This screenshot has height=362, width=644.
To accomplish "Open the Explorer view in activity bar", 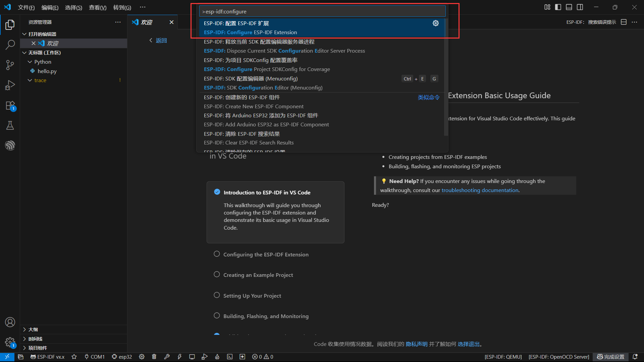I will pyautogui.click(x=10, y=24).
